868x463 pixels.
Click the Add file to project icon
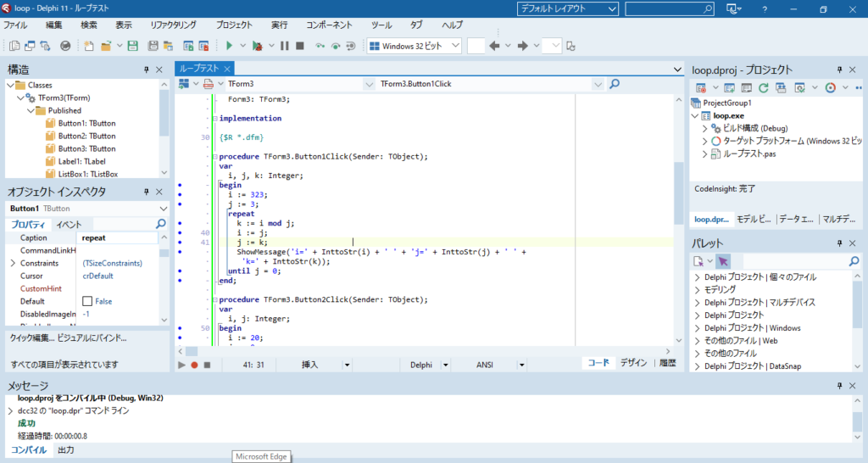(x=188, y=46)
